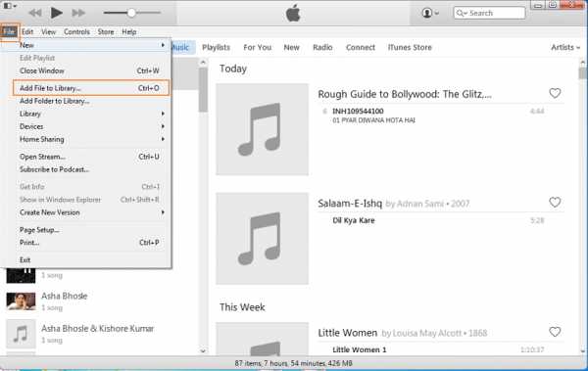
Task: Toggle the heart icon for Little Women
Action: [x=555, y=332]
